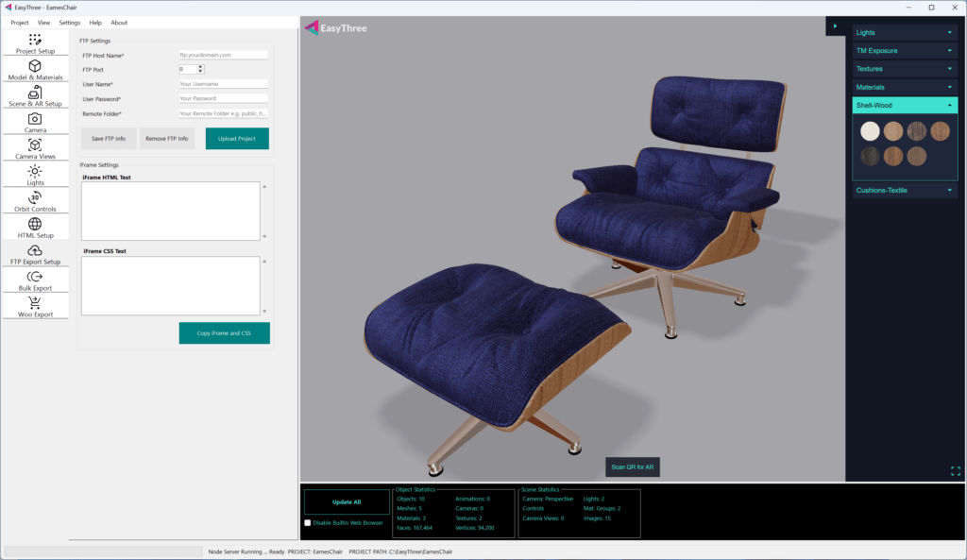Open the Lights sun icon in sidebar

tap(35, 172)
